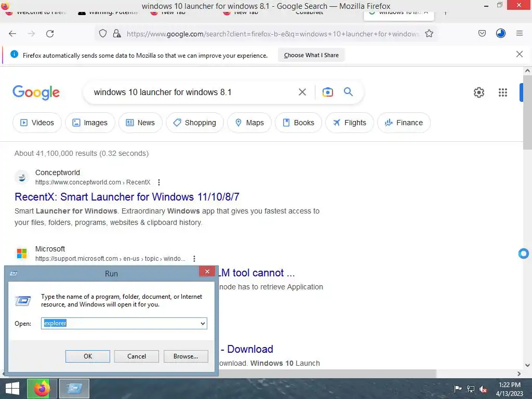Click Choose What I Share button
The width and height of the screenshot is (532, 399).
[x=311, y=55]
